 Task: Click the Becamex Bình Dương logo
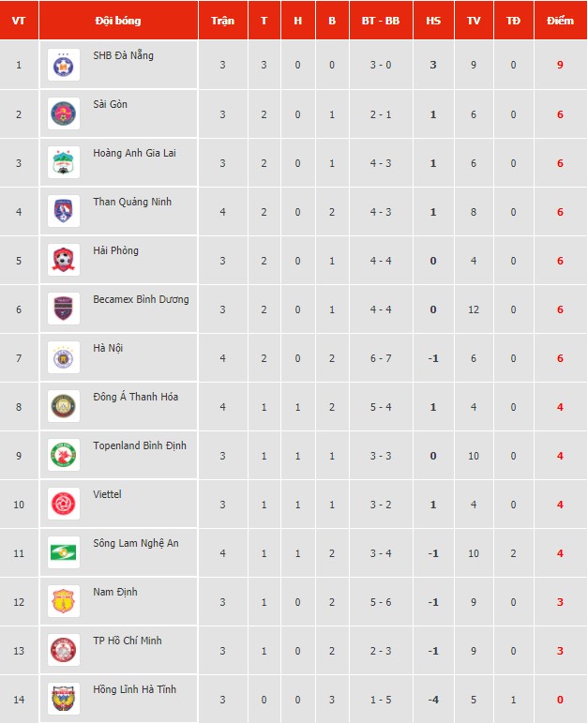[x=64, y=309]
